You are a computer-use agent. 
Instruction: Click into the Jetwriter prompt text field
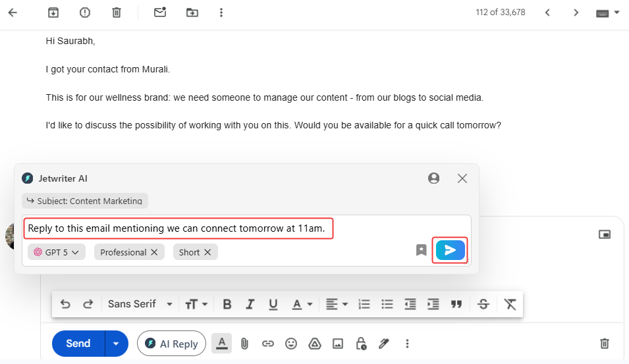point(178,228)
